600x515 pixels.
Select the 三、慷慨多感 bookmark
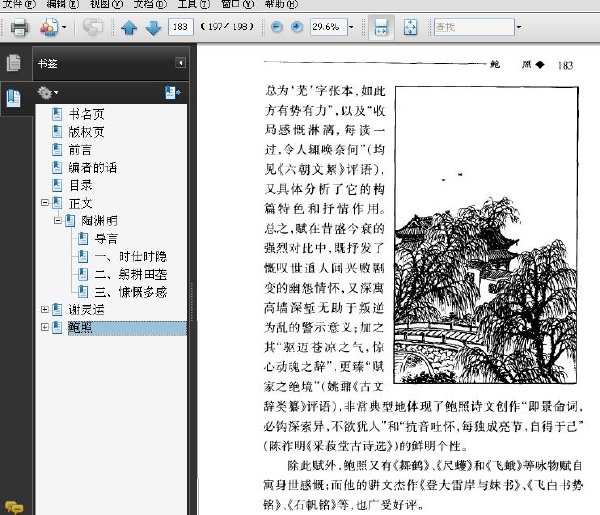(130, 292)
